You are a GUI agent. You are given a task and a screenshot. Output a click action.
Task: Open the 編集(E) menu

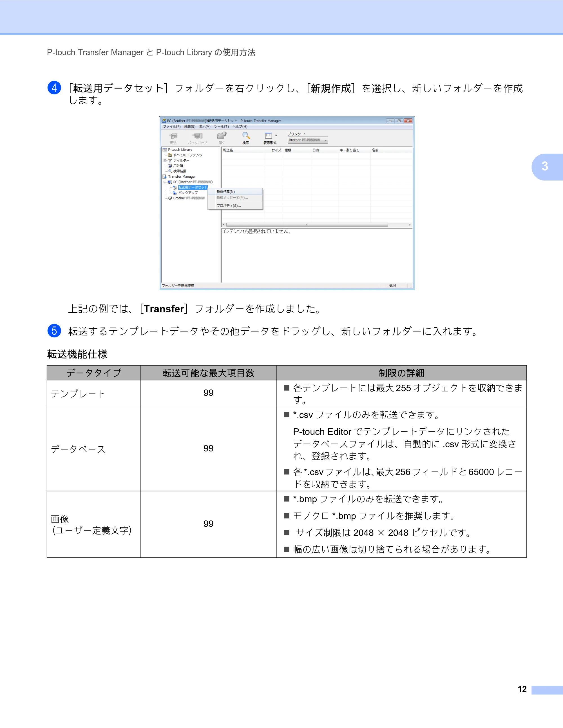point(190,127)
